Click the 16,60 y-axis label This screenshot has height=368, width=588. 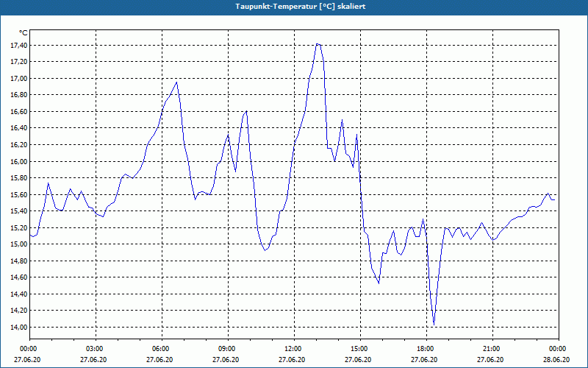pos(19,112)
